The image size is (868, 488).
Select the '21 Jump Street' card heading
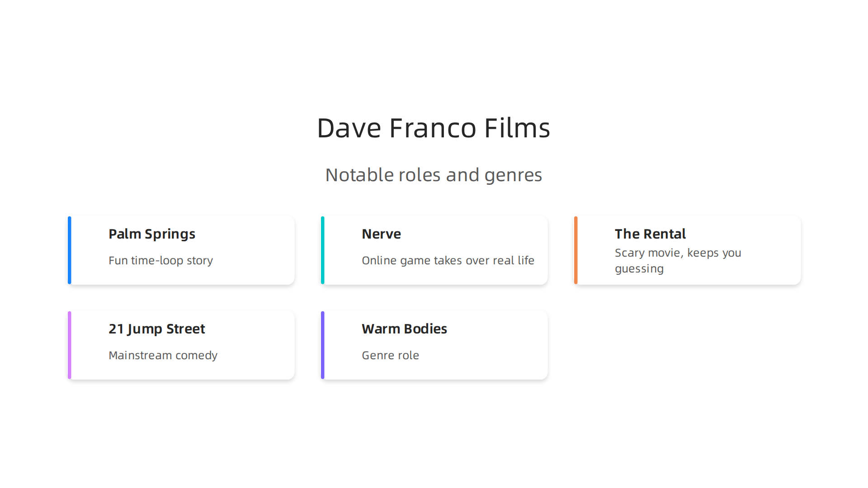[156, 329]
